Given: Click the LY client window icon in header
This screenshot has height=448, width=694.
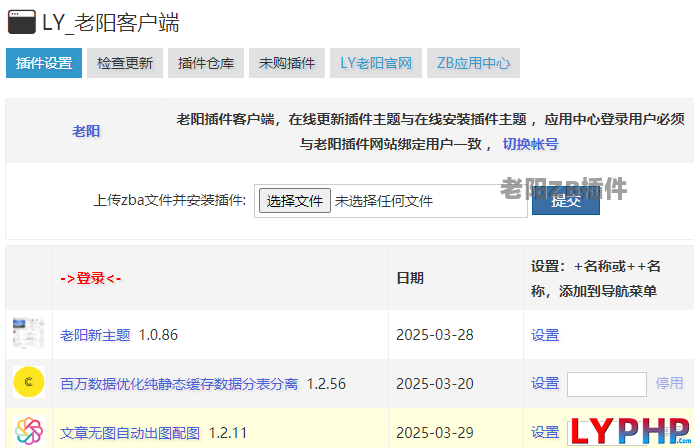Looking at the screenshot, I should pyautogui.click(x=21, y=22).
